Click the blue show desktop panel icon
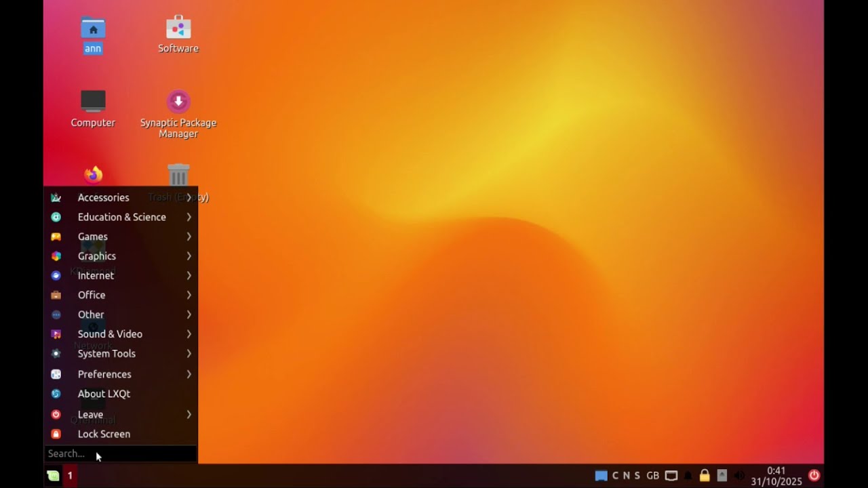 601,476
